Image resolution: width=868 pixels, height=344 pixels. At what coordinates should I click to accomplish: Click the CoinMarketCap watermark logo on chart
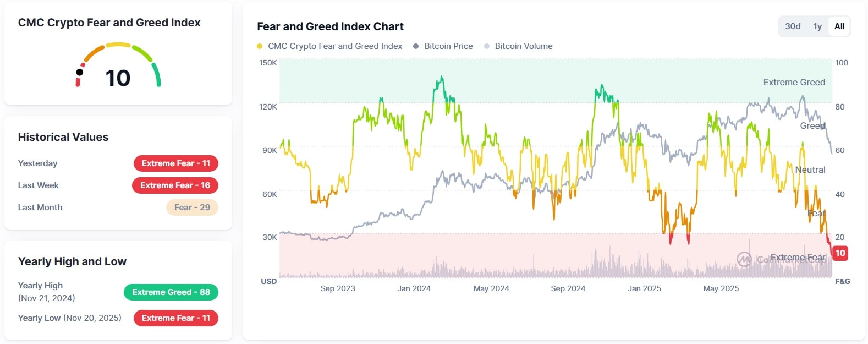pyautogui.click(x=745, y=259)
